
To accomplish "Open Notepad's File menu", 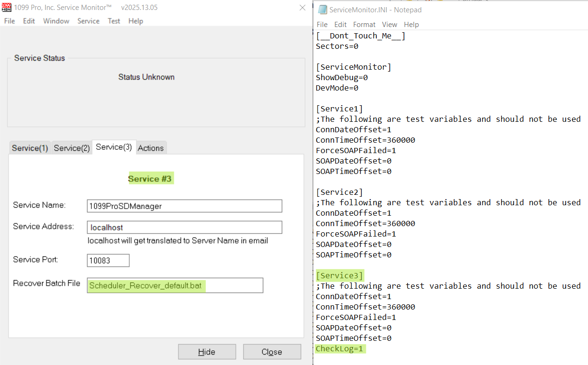I will (322, 25).
